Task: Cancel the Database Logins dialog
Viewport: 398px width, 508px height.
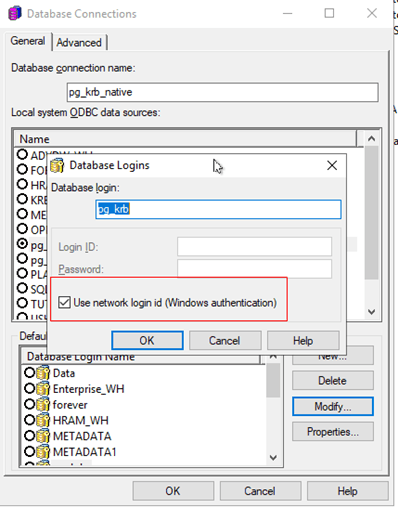Action: point(224,340)
